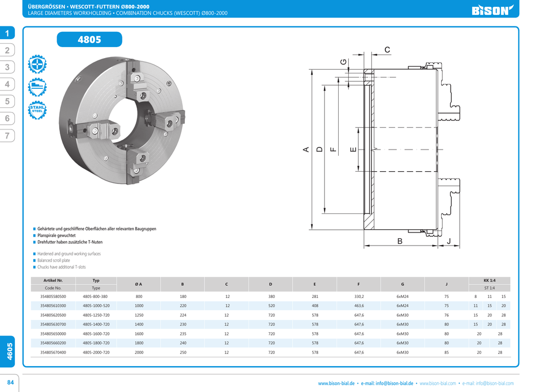
Task: Click the vertical 4605 side tab
Action: pos(10,351)
